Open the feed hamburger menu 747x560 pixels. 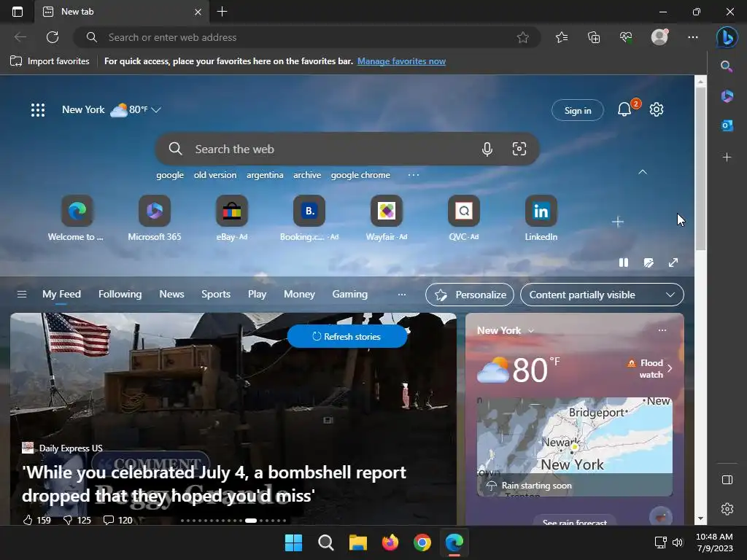21,295
